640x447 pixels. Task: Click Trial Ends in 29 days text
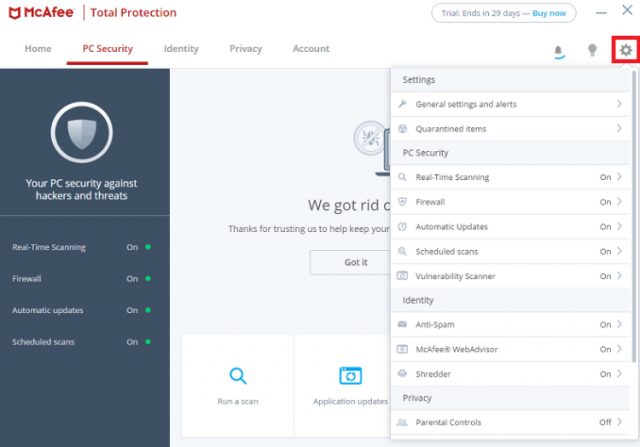pyautogui.click(x=481, y=13)
